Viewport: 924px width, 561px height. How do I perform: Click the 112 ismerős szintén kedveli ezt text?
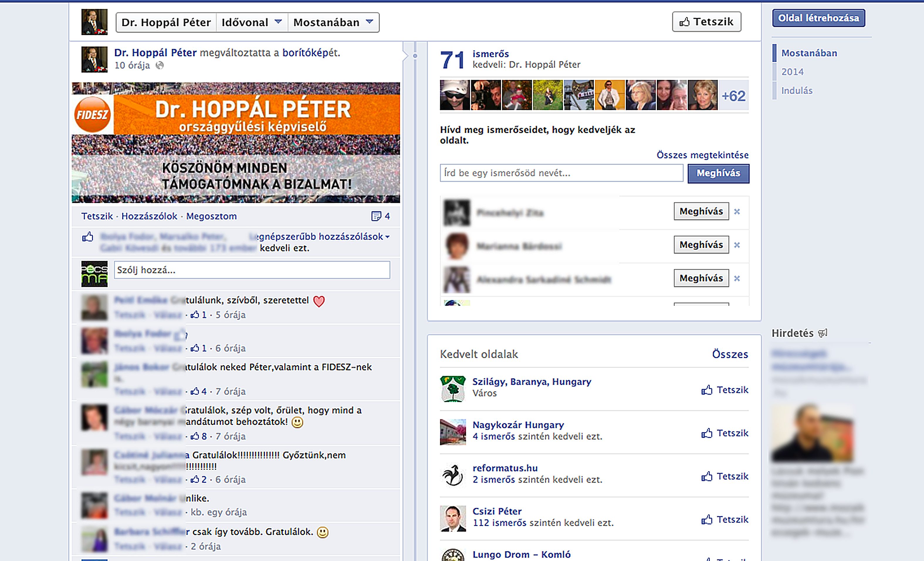coord(543,523)
